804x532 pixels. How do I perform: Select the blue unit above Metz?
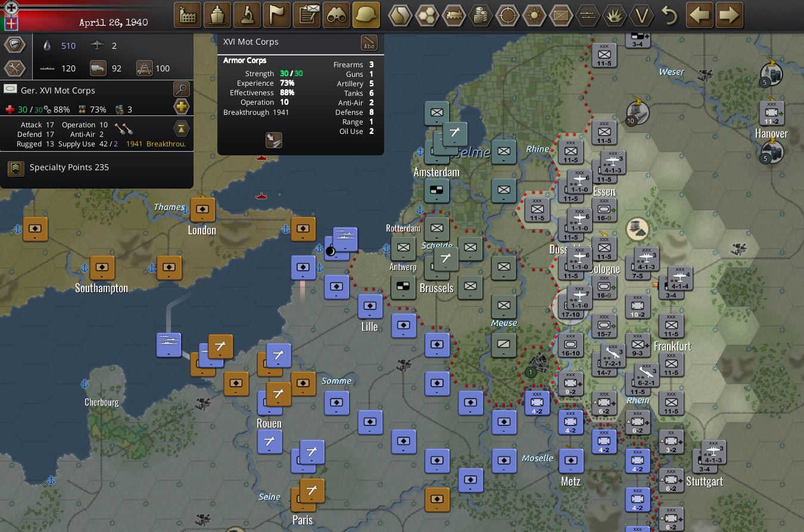(x=571, y=461)
